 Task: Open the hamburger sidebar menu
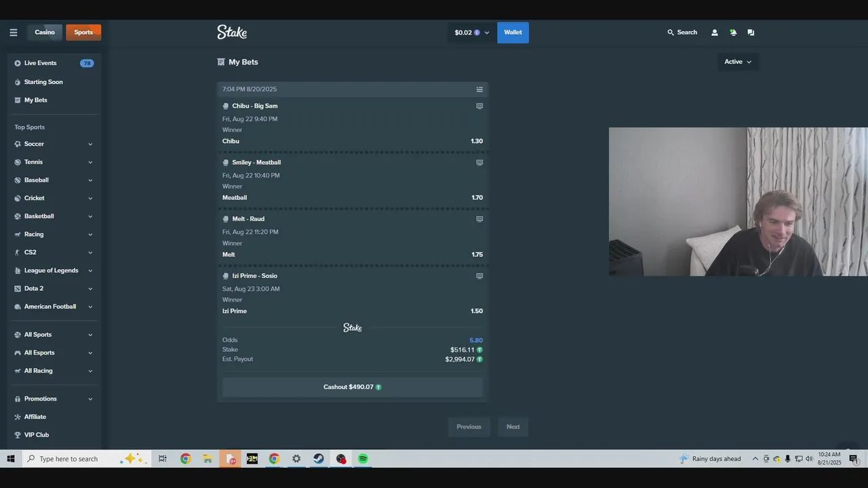tap(13, 33)
